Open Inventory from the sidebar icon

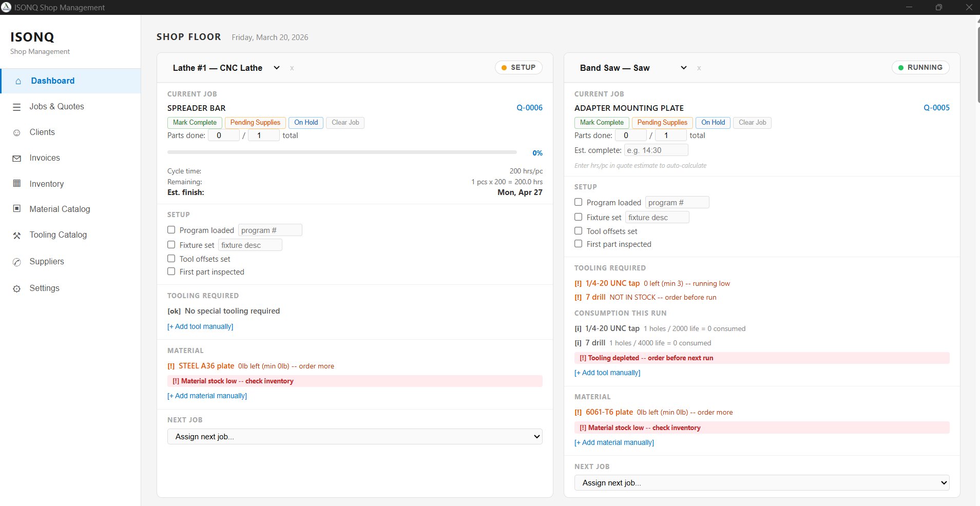(17, 184)
